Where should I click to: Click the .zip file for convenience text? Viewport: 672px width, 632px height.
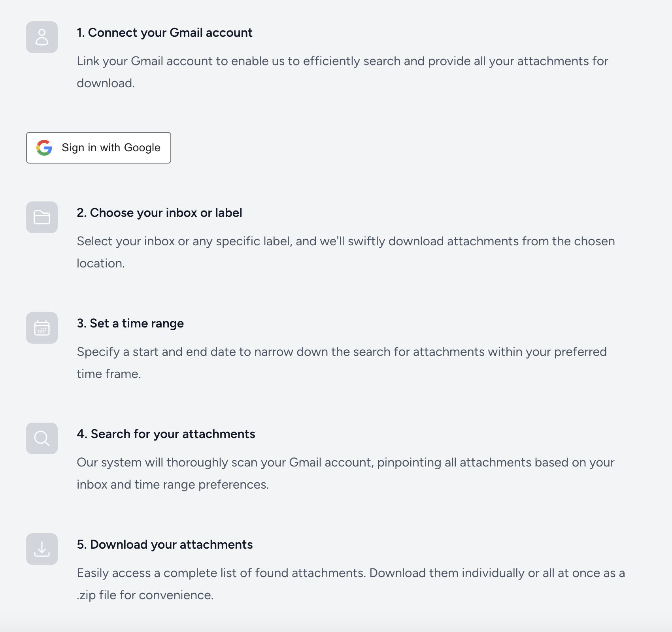(145, 595)
